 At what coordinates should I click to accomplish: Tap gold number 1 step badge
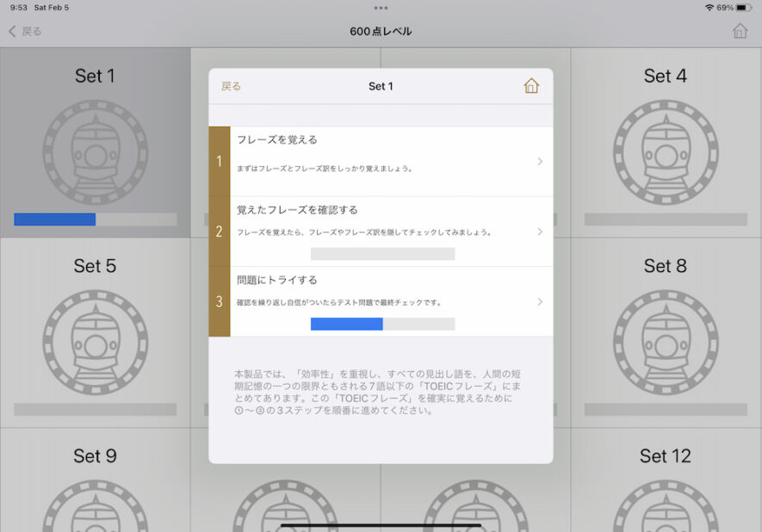(x=220, y=161)
